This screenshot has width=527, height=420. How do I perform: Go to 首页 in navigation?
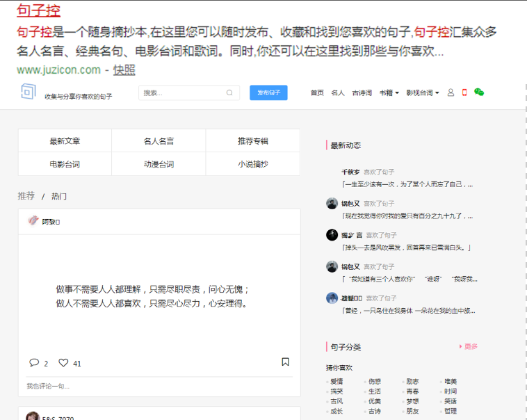point(317,92)
